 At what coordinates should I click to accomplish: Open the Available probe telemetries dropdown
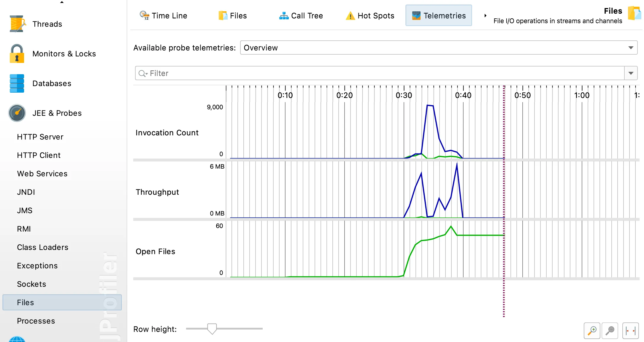point(439,48)
